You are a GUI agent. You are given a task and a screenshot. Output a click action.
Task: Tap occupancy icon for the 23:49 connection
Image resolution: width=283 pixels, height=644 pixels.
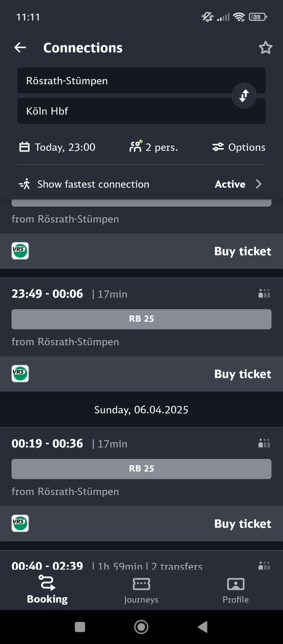tap(264, 294)
